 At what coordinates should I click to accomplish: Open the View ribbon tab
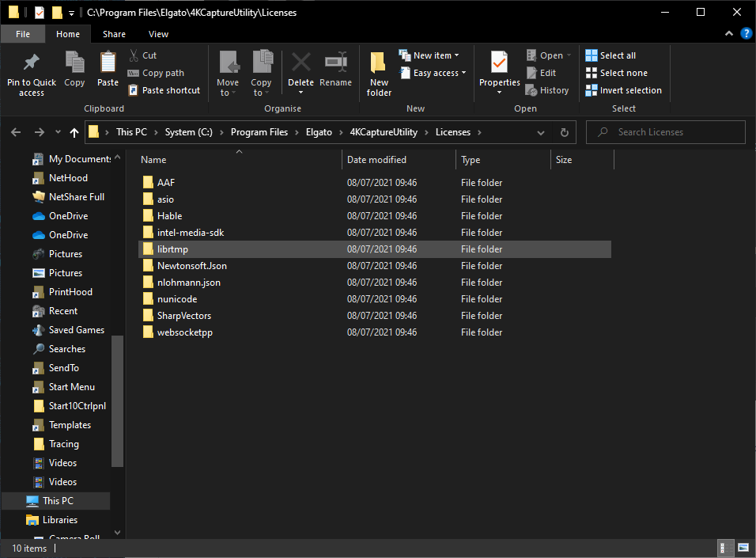158,34
